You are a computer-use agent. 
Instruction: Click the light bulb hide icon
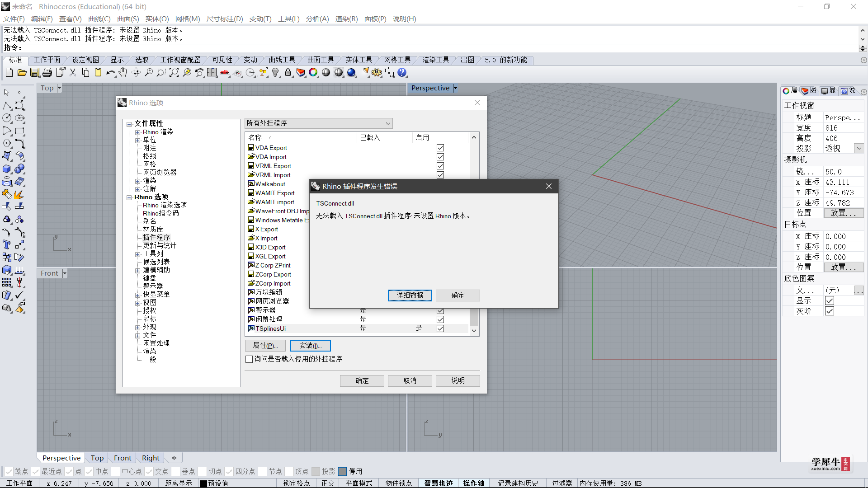pos(275,72)
